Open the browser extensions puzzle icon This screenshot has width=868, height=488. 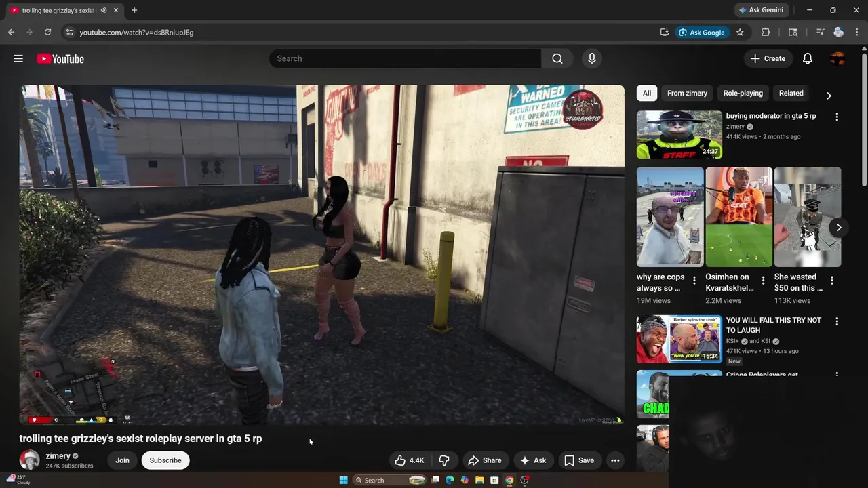766,32
